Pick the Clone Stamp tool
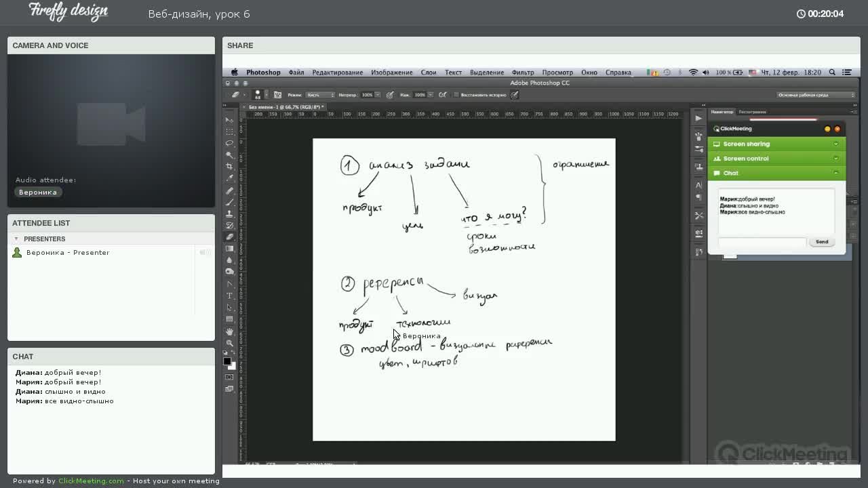 tap(230, 213)
